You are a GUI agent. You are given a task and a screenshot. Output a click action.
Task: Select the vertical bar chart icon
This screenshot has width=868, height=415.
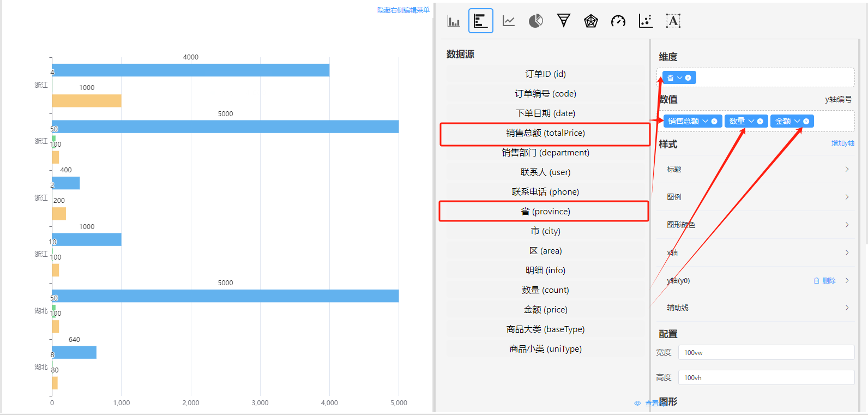pos(454,21)
